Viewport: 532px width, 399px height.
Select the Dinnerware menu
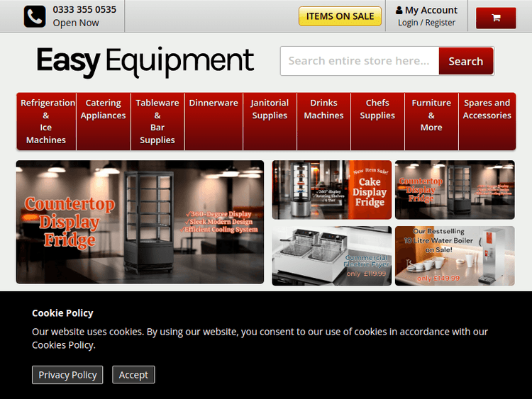pos(214,121)
